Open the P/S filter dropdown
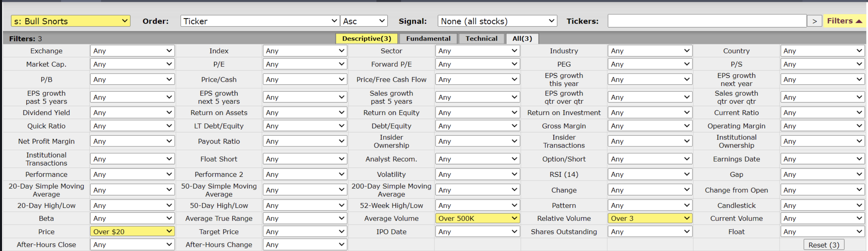Screen dimensions: 868x251 click(823, 64)
